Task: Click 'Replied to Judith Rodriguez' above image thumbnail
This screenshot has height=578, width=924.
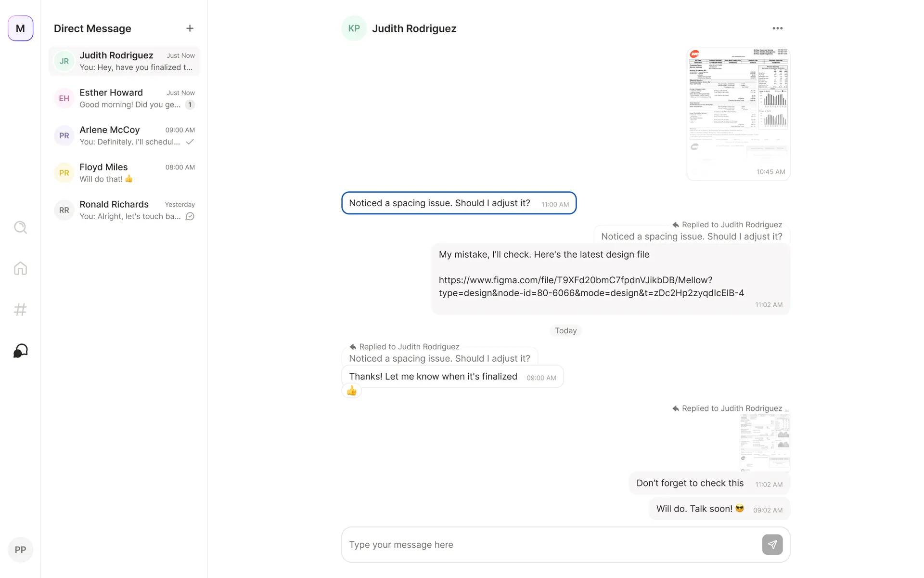Action: pos(727,408)
